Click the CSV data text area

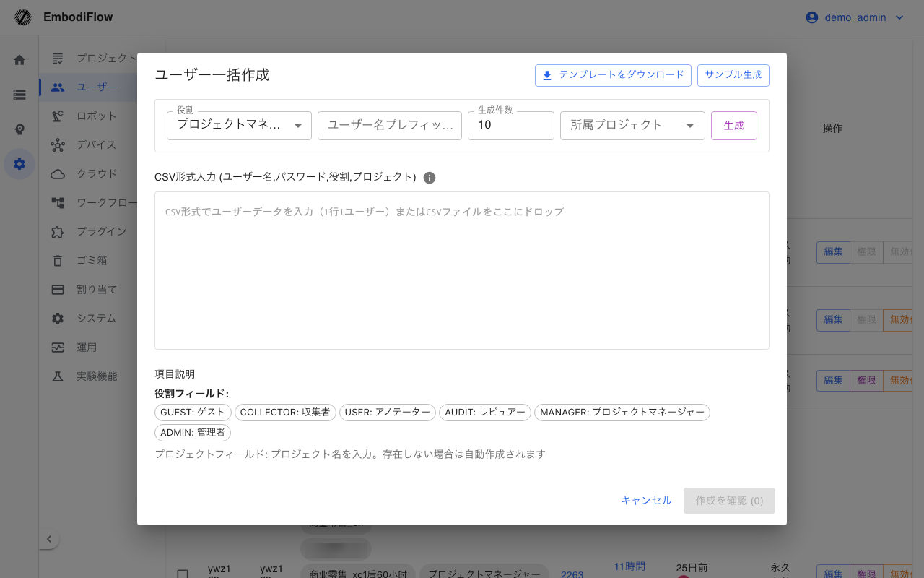[x=462, y=271]
